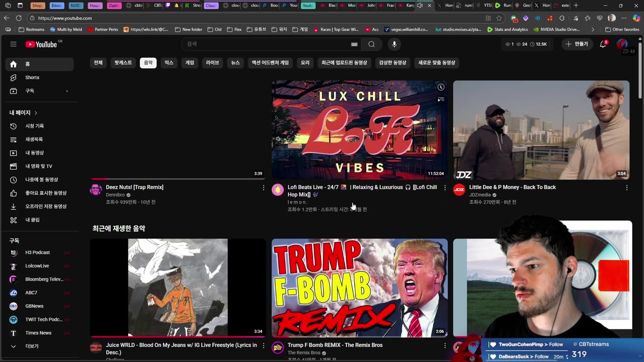This screenshot has height=362, width=644.
Task: Select the 전체 filter chip
Action: 98,63
